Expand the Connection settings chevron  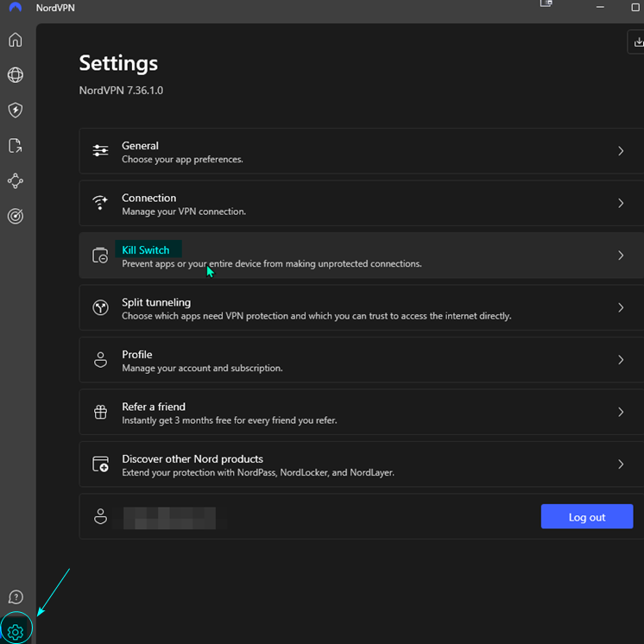pos(621,203)
